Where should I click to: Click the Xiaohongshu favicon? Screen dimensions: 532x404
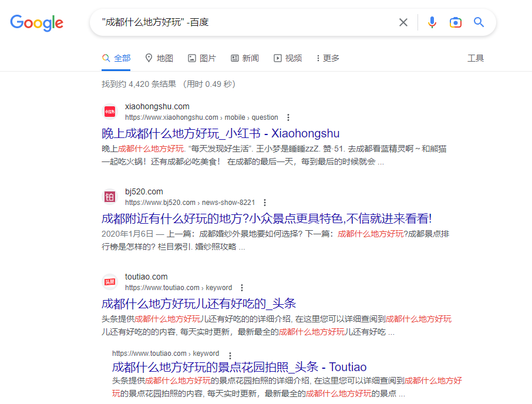(x=110, y=112)
